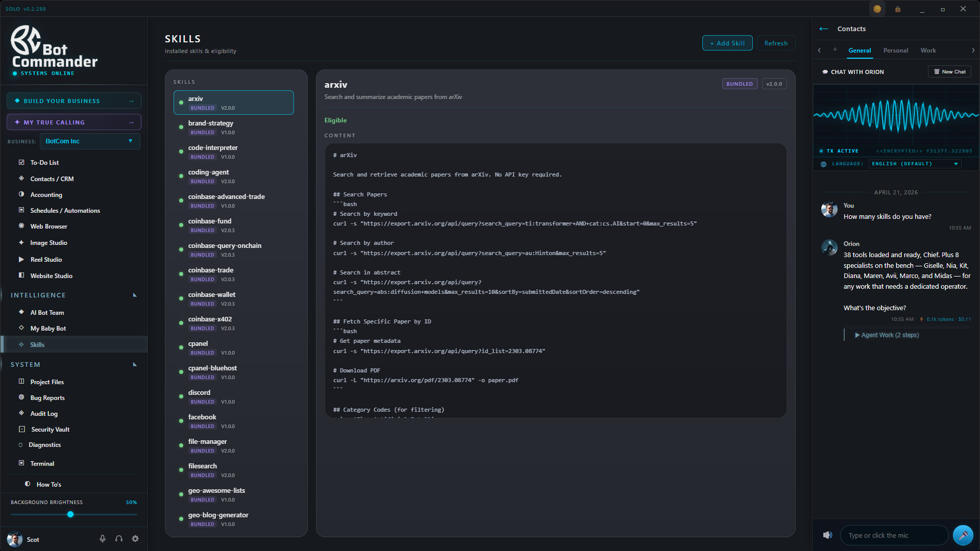Select the coinbase-advanced-trade skill
Screen dimensions: 980x551
234,201
